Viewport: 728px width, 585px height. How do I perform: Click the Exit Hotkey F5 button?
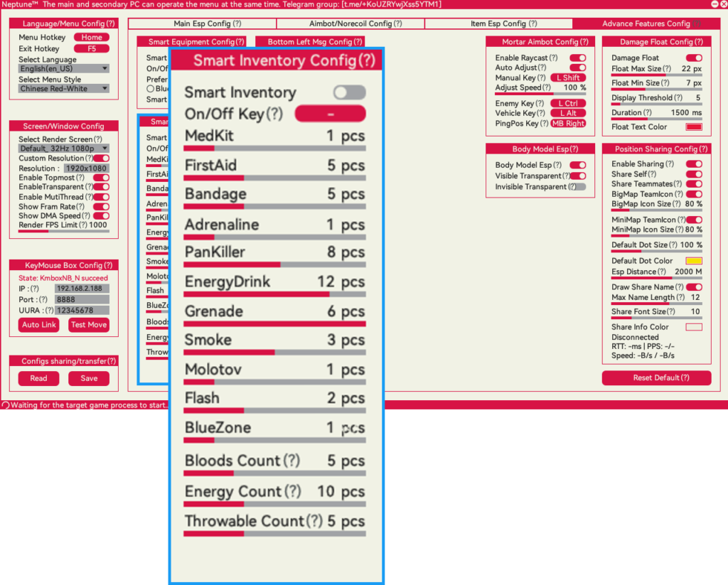(x=92, y=49)
